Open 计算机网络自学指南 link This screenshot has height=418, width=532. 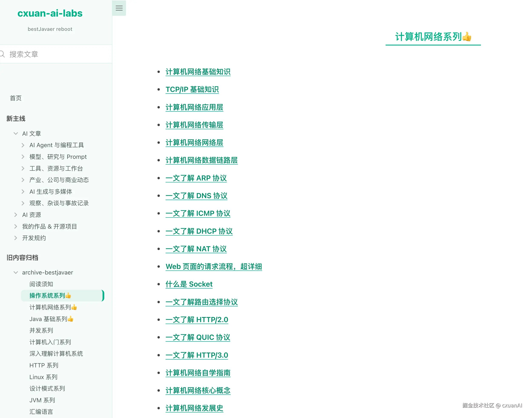[198, 373]
